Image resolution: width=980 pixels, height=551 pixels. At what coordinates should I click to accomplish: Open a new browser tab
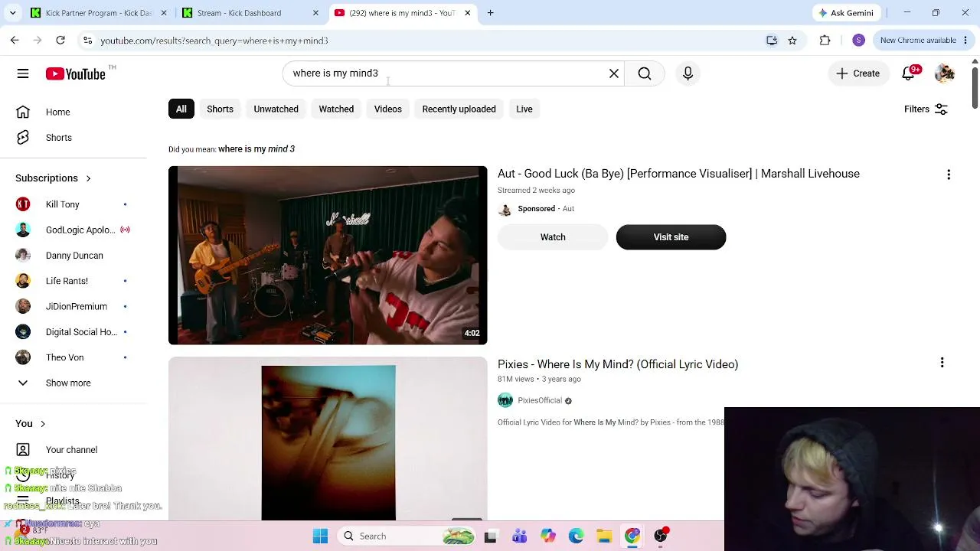click(x=490, y=13)
